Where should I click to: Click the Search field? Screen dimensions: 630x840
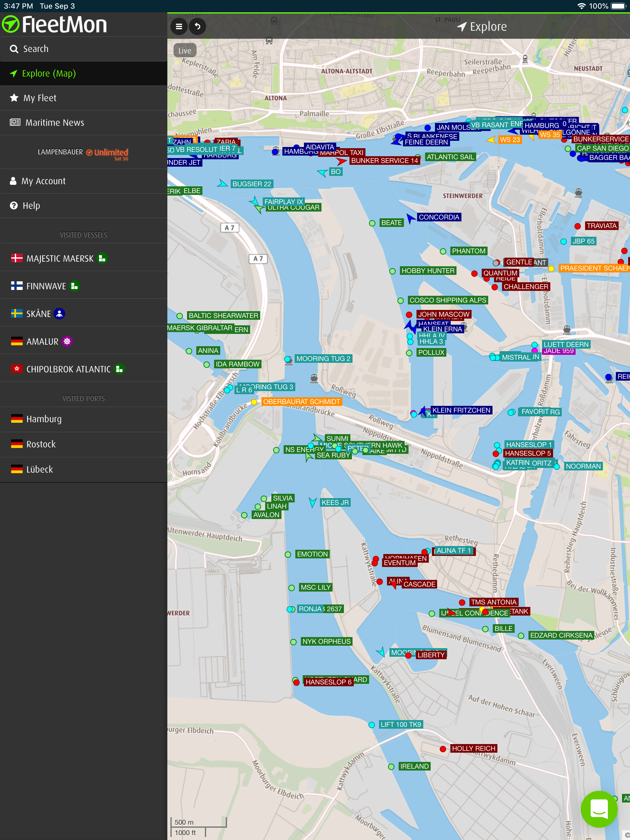point(36,49)
